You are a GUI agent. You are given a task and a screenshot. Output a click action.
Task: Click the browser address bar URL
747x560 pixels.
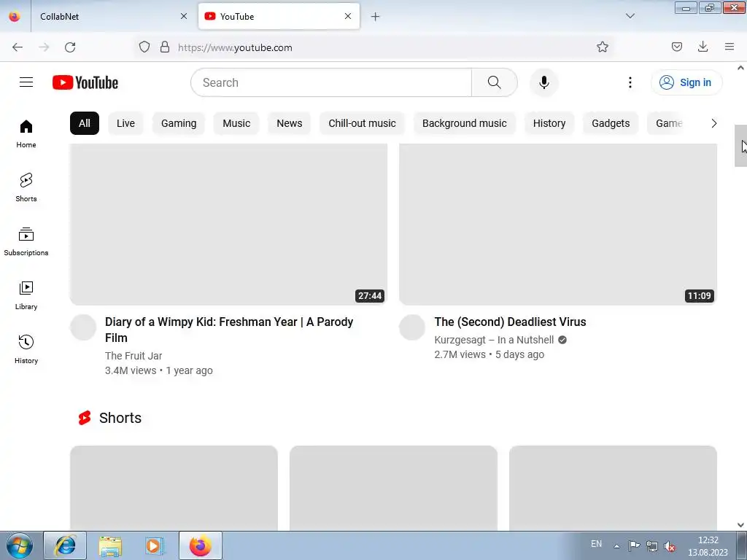pos(235,47)
